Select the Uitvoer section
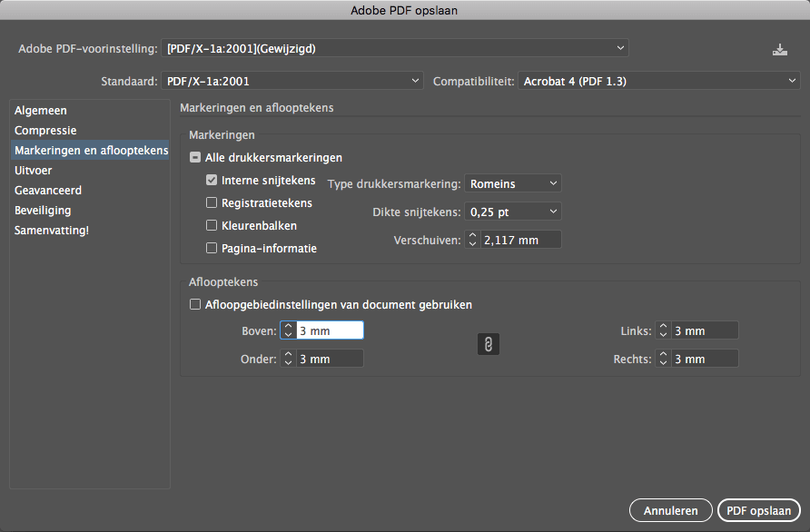The image size is (810, 532). [89, 170]
